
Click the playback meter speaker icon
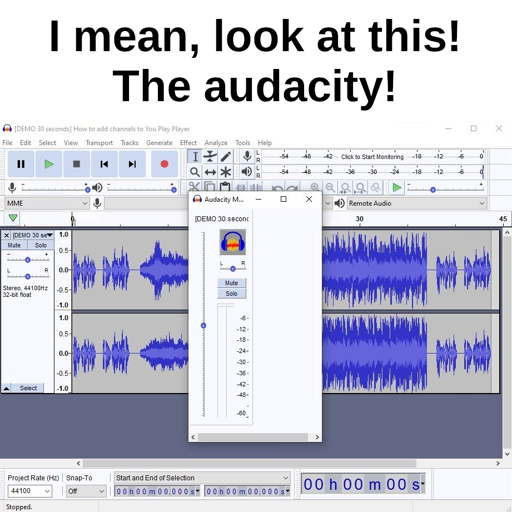(247, 172)
